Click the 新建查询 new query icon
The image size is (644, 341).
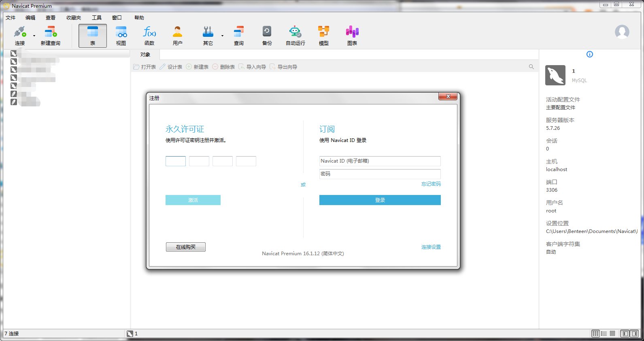point(51,36)
